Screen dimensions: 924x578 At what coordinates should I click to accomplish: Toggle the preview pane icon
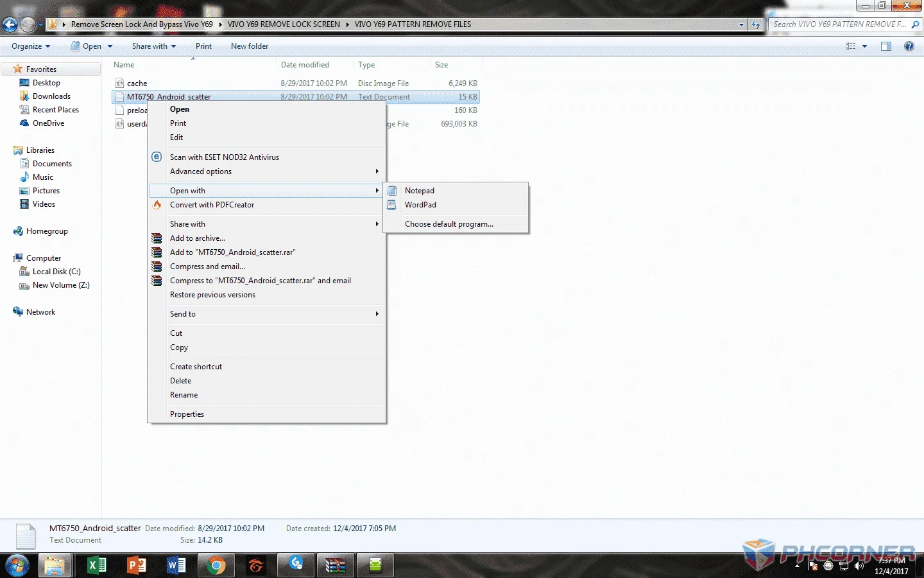click(x=886, y=46)
